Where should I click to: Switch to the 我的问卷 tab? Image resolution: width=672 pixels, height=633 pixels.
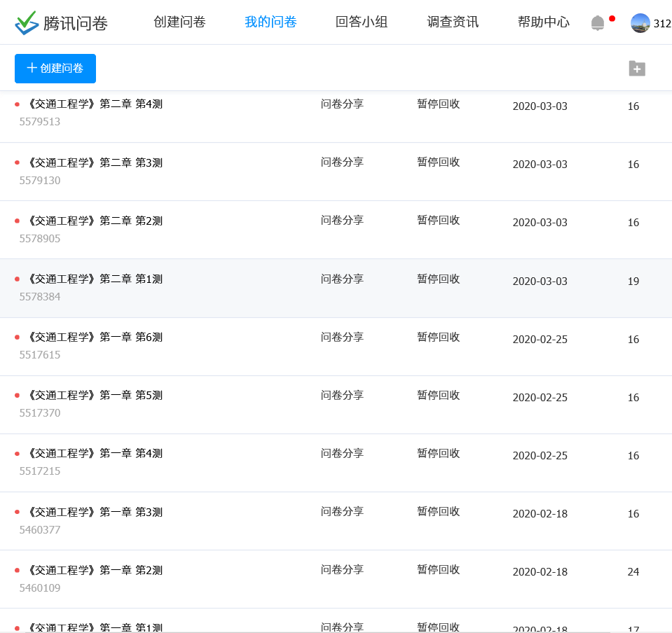click(x=270, y=22)
